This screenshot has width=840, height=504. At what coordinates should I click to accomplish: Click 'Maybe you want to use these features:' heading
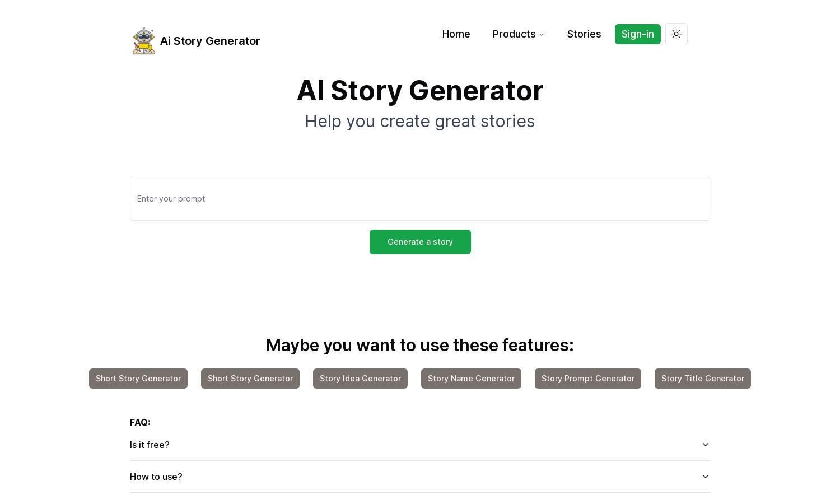click(x=420, y=345)
